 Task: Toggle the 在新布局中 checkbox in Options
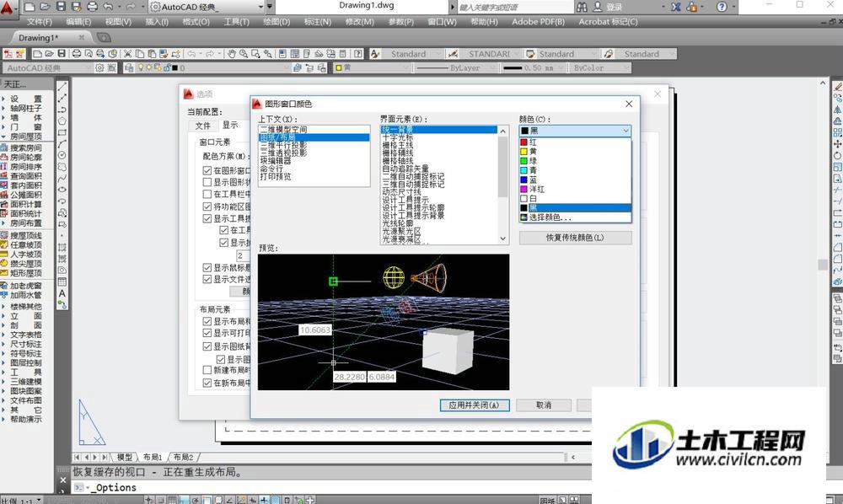coord(207,383)
